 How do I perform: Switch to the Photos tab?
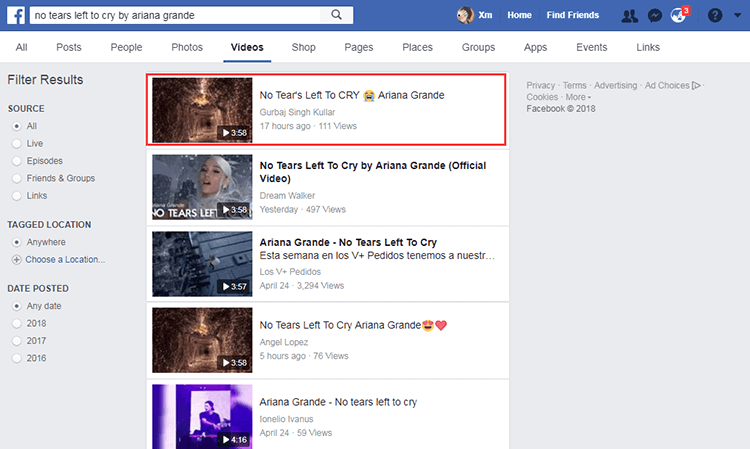point(187,47)
